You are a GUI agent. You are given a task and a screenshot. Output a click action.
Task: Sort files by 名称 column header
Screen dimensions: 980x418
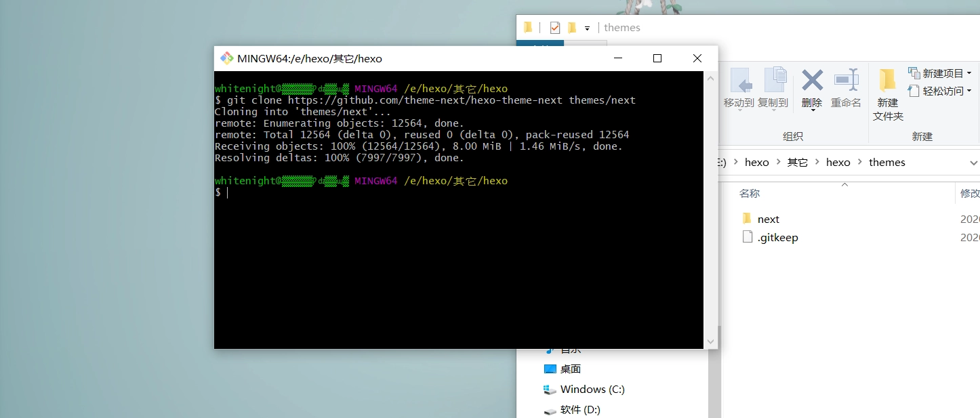(750, 194)
